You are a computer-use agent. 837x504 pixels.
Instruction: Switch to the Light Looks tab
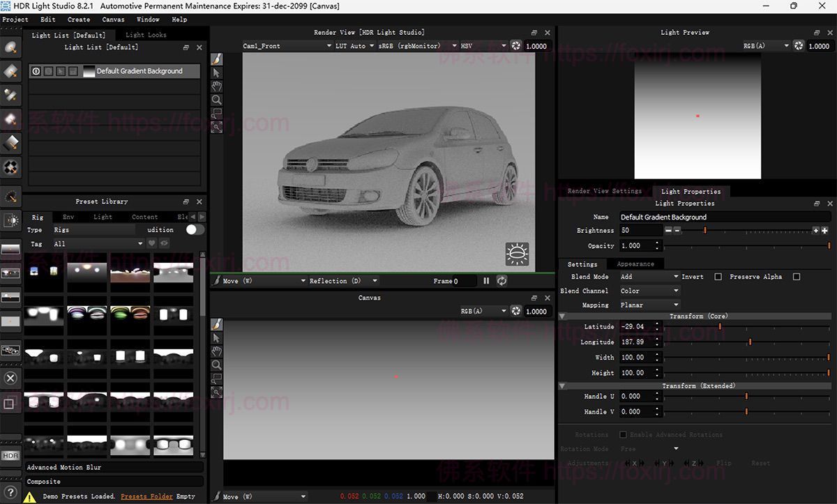point(146,35)
